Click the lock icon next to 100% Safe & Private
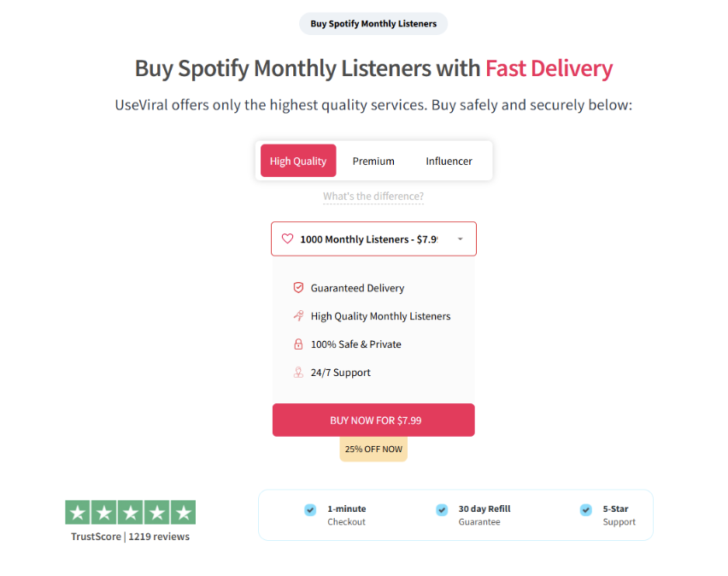The height and width of the screenshot is (576, 728). [298, 344]
